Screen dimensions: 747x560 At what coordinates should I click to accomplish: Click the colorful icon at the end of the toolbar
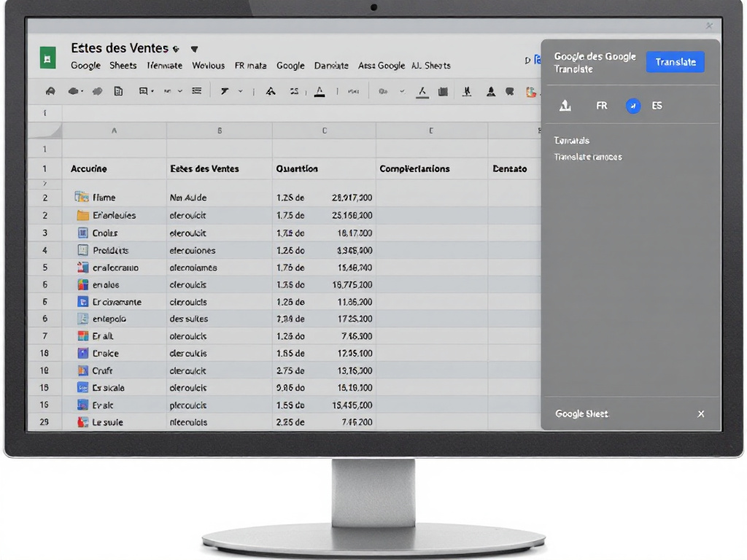pyautogui.click(x=531, y=91)
